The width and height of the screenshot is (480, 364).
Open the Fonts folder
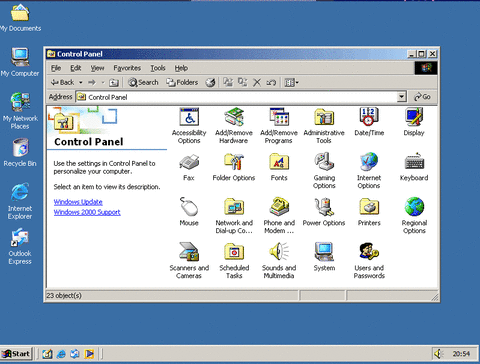279,167
